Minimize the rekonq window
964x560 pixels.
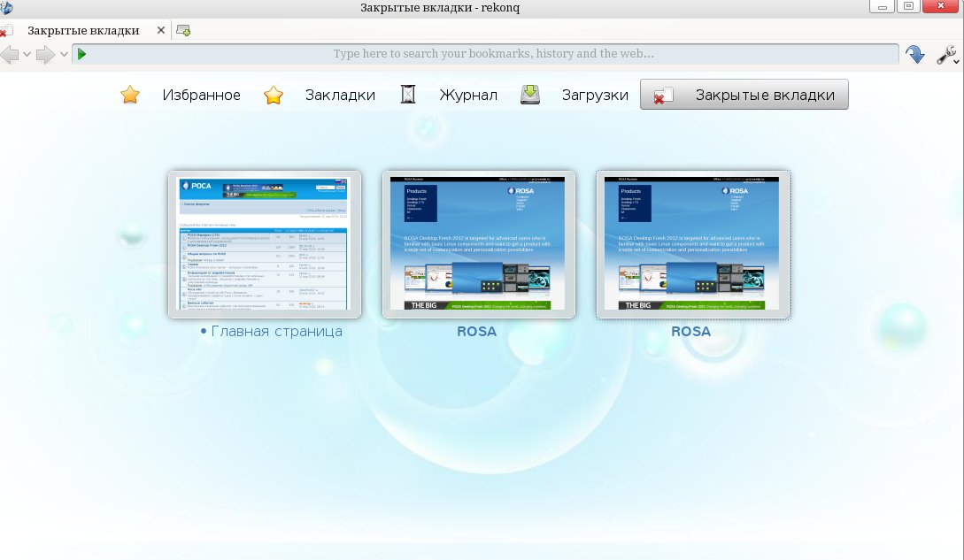[x=882, y=7]
